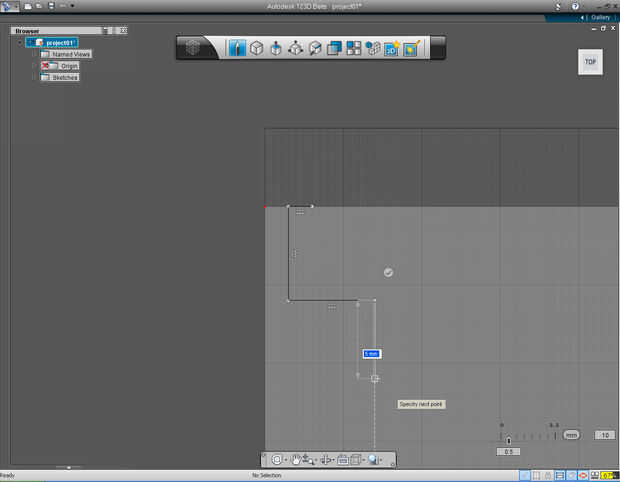The height and width of the screenshot is (482, 620).
Task: Expand the project01 tree node
Action: pos(20,43)
